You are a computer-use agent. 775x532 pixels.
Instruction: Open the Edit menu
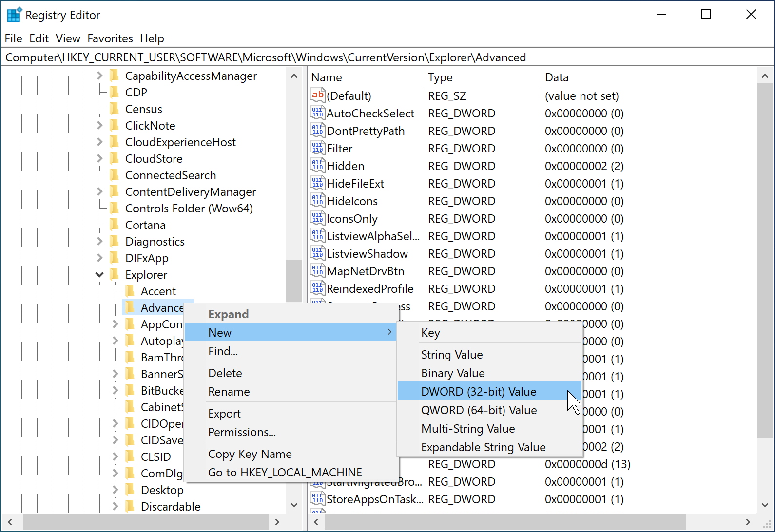[39, 38]
